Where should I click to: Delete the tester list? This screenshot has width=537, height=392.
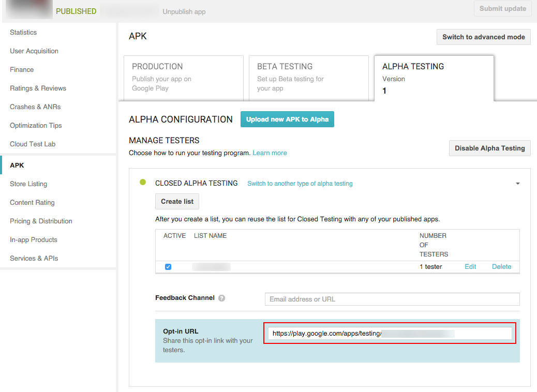pyautogui.click(x=501, y=267)
